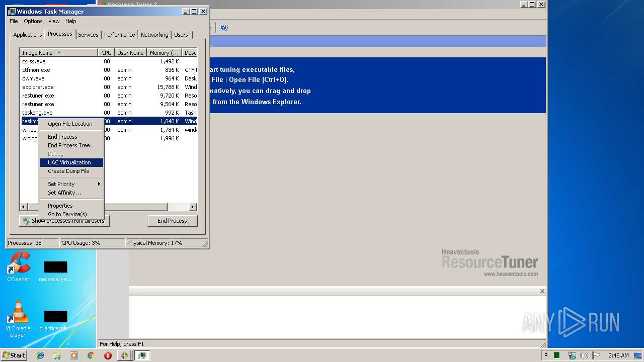Open Internet Explorer from the taskbar
The image size is (644, 362).
point(40,355)
